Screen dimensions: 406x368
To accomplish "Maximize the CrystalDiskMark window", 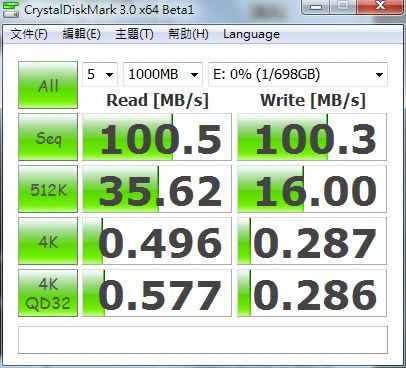I will tap(343, 6).
